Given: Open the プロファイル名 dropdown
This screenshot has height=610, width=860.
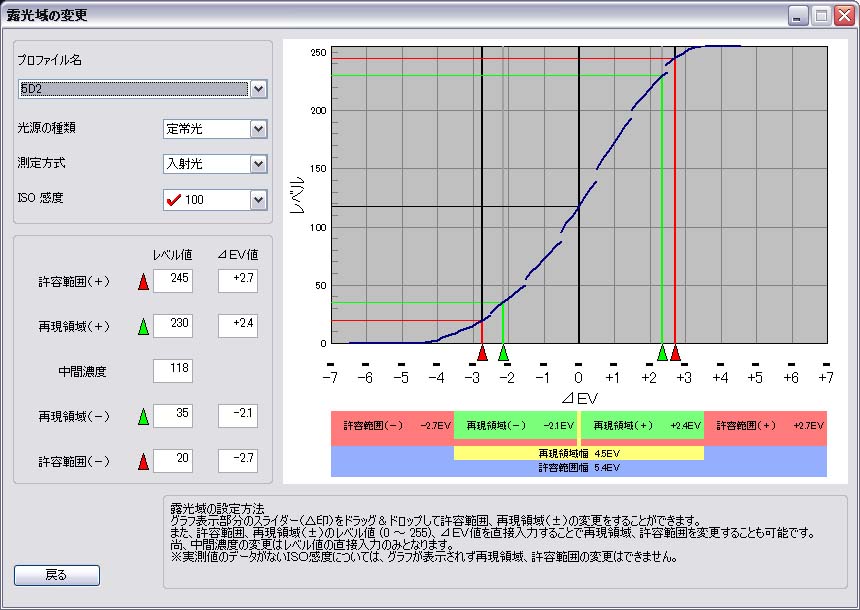Looking at the screenshot, I should tap(258, 89).
